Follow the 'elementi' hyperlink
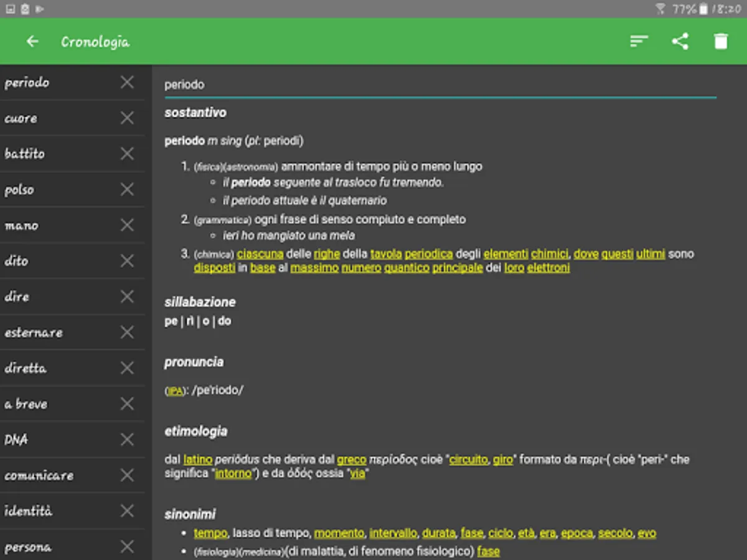 tap(506, 254)
